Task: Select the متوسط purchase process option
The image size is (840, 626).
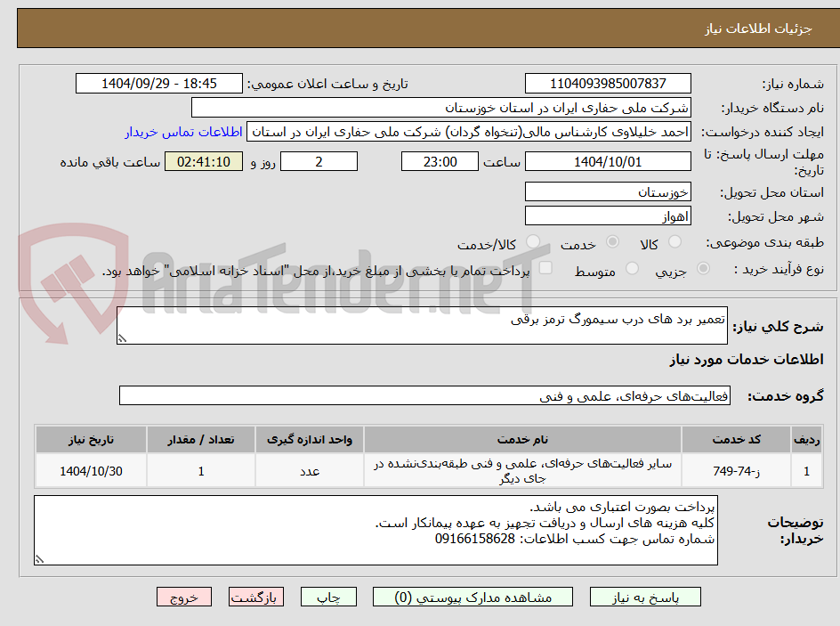Action: coord(634,268)
